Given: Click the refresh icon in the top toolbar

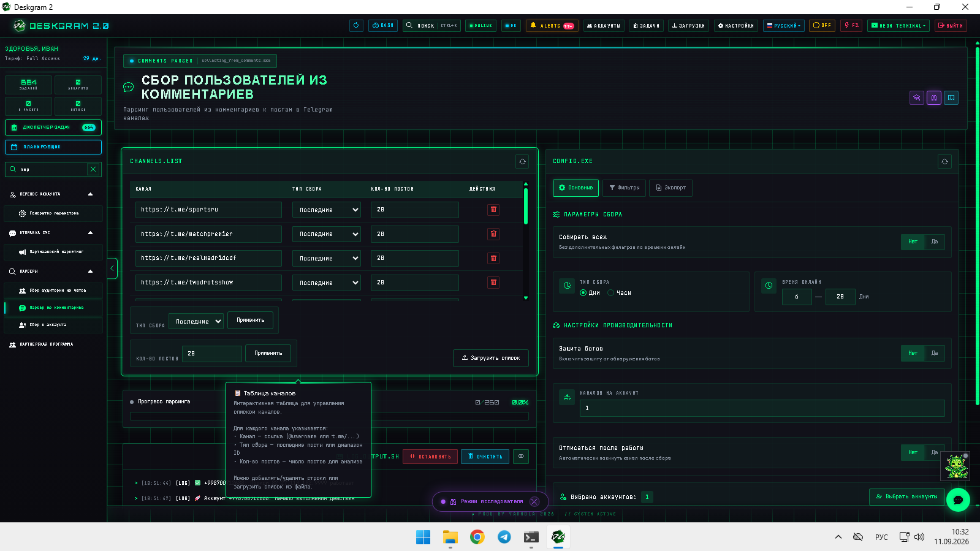Looking at the screenshot, I should 356,26.
